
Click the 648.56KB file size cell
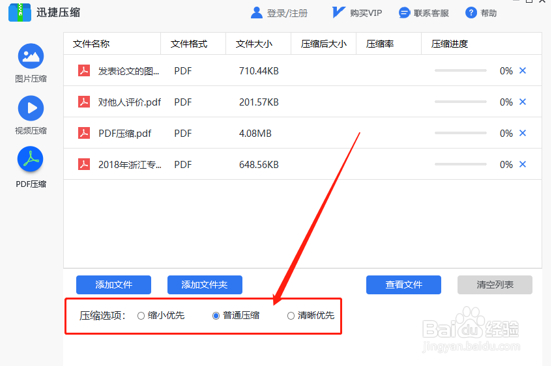coord(259,165)
